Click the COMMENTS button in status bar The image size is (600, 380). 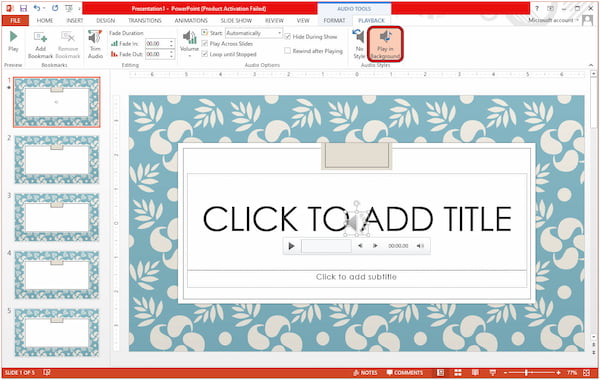pyautogui.click(x=404, y=372)
